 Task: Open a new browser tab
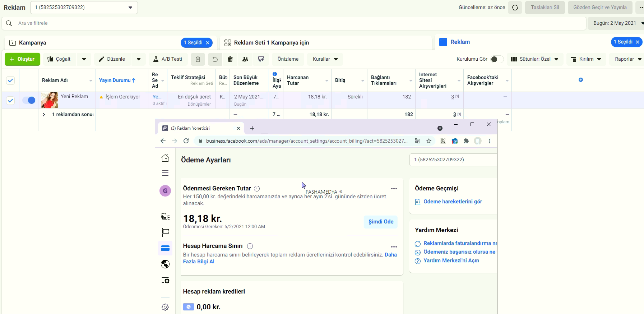252,128
